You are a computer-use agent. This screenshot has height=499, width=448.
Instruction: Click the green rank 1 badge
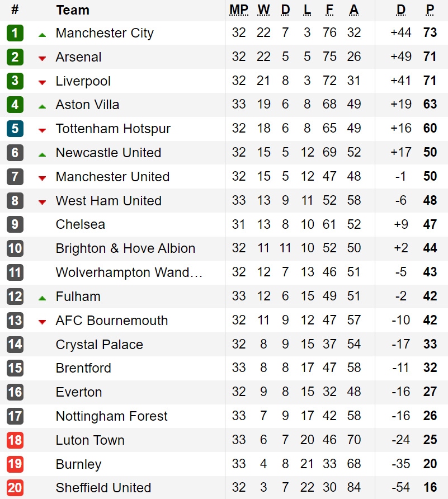tap(15, 33)
